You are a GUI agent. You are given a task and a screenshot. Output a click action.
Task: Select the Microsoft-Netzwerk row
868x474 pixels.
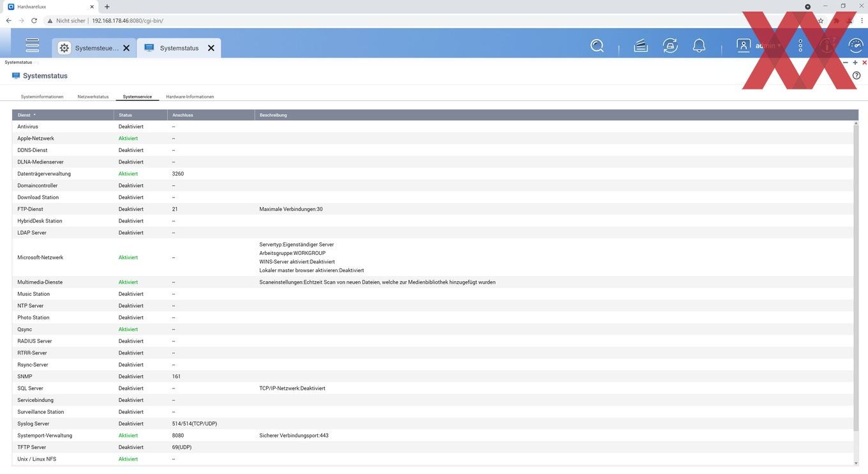point(433,257)
